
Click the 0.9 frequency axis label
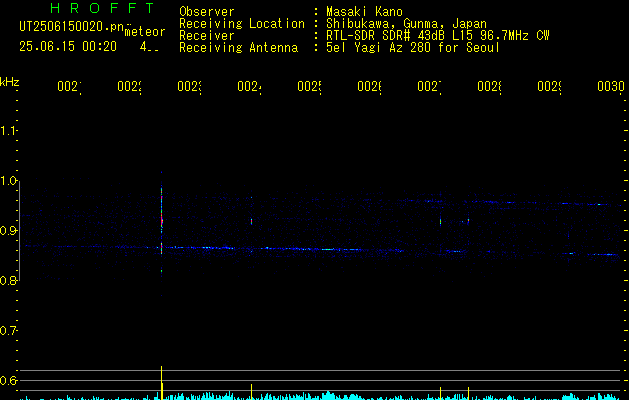(x=8, y=231)
